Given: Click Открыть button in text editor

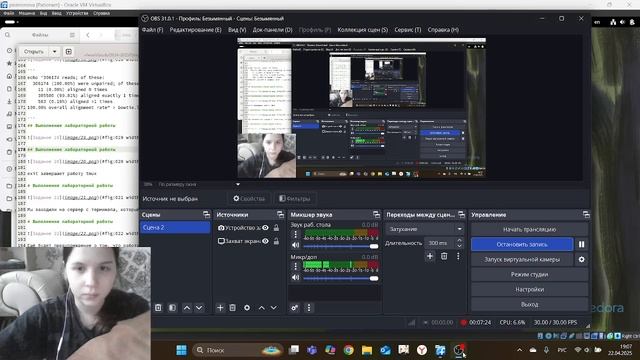Looking at the screenshot, I should click(x=34, y=52).
